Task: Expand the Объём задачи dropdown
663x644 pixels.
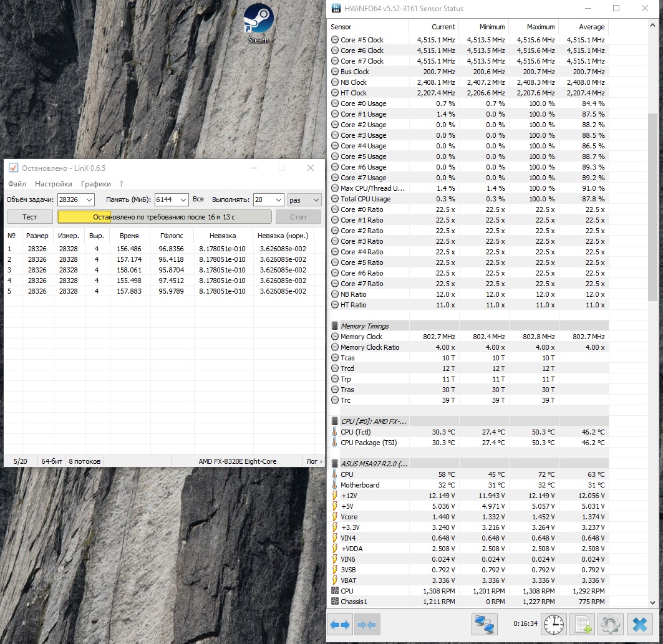Action: [89, 199]
